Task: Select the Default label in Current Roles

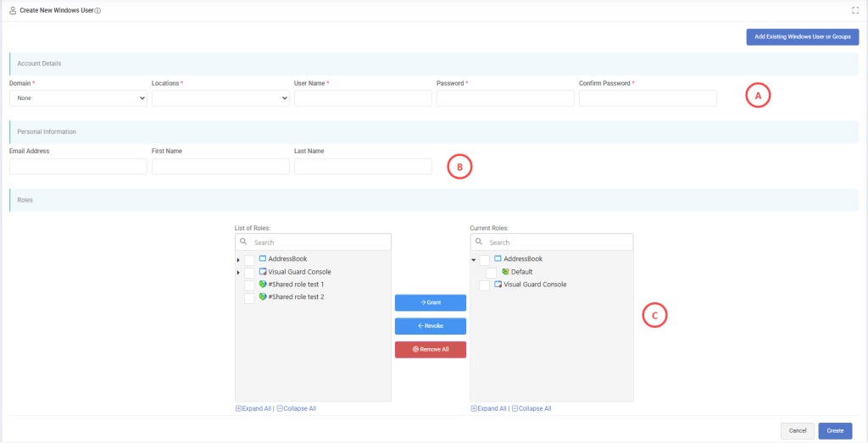Action: coord(521,272)
